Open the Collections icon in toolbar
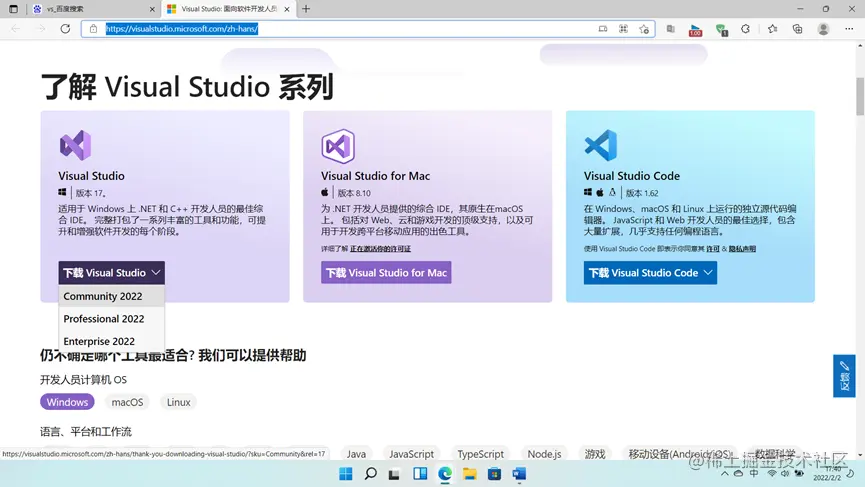The width and height of the screenshot is (865, 487). coord(797,29)
